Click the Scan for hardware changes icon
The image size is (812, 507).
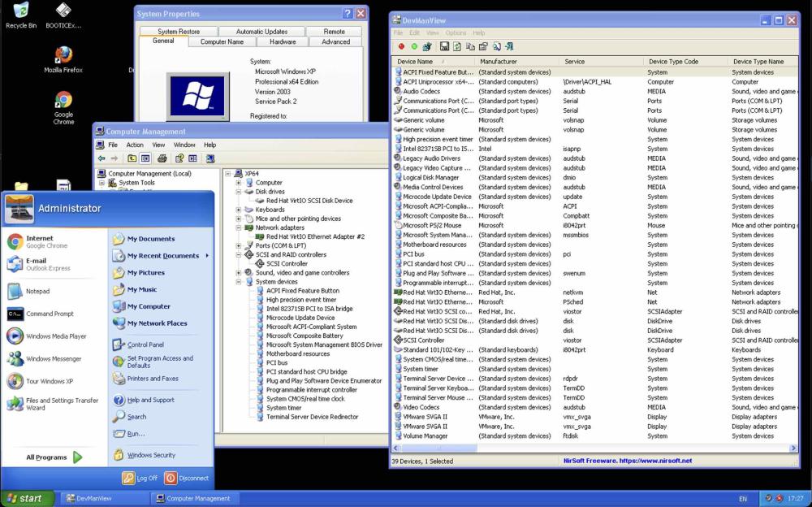click(x=209, y=158)
